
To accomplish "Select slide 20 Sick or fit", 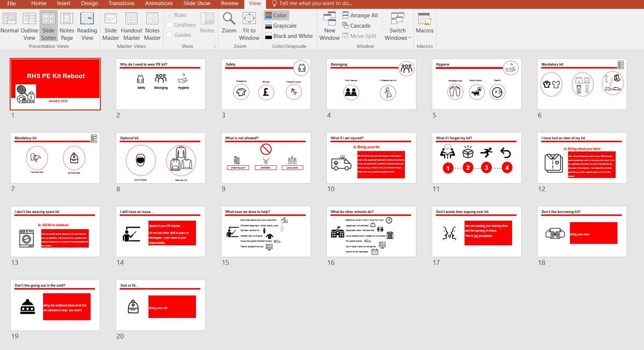I will point(160,305).
